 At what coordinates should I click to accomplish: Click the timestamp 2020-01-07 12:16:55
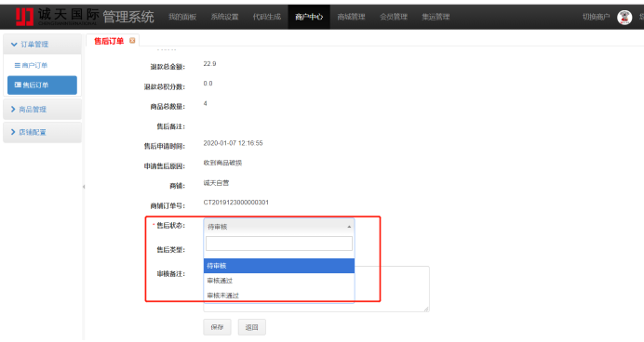coord(233,143)
